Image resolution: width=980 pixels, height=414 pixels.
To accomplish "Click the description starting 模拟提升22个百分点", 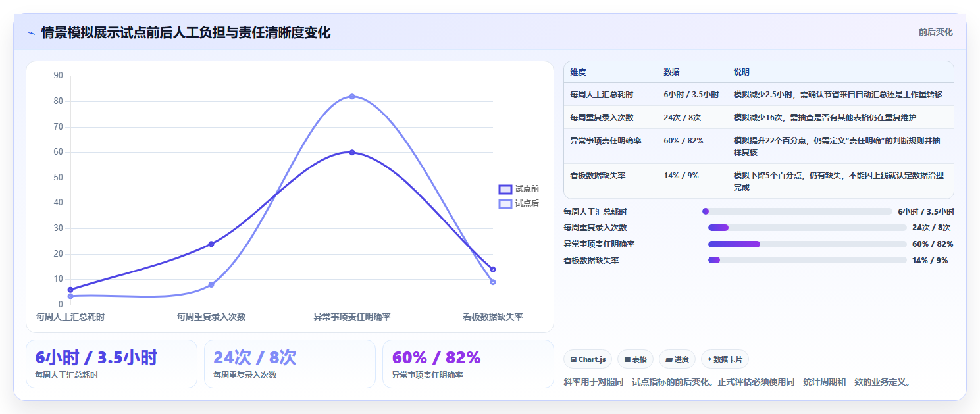I will point(837,146).
